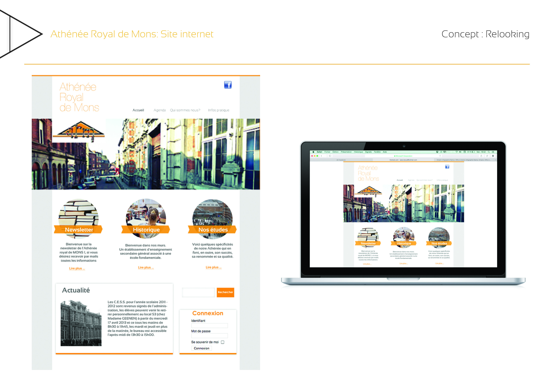Toggle the Safari sidebar icon
The height and width of the screenshot is (392, 554).
tap(330, 156)
